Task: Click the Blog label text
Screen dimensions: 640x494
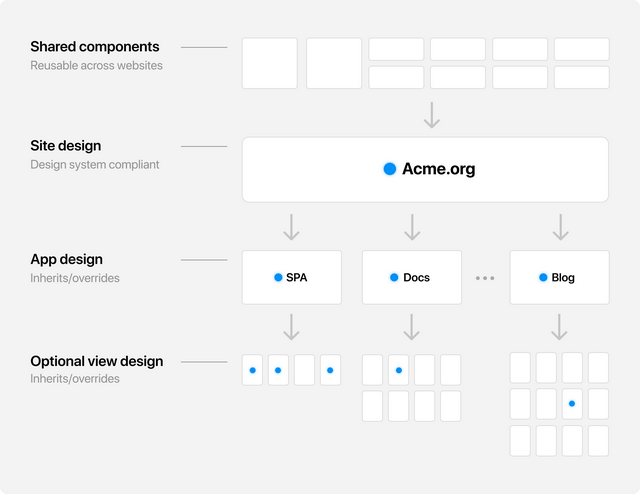Action: pos(563,278)
